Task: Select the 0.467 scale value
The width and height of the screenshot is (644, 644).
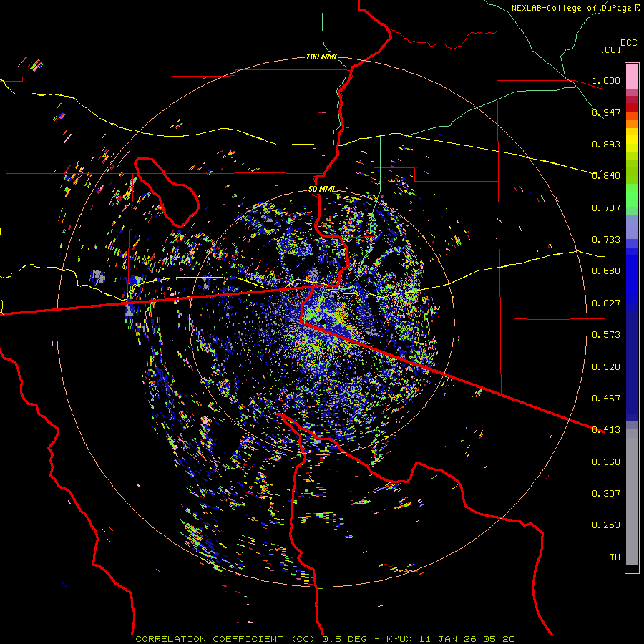Action: pyautogui.click(x=606, y=399)
